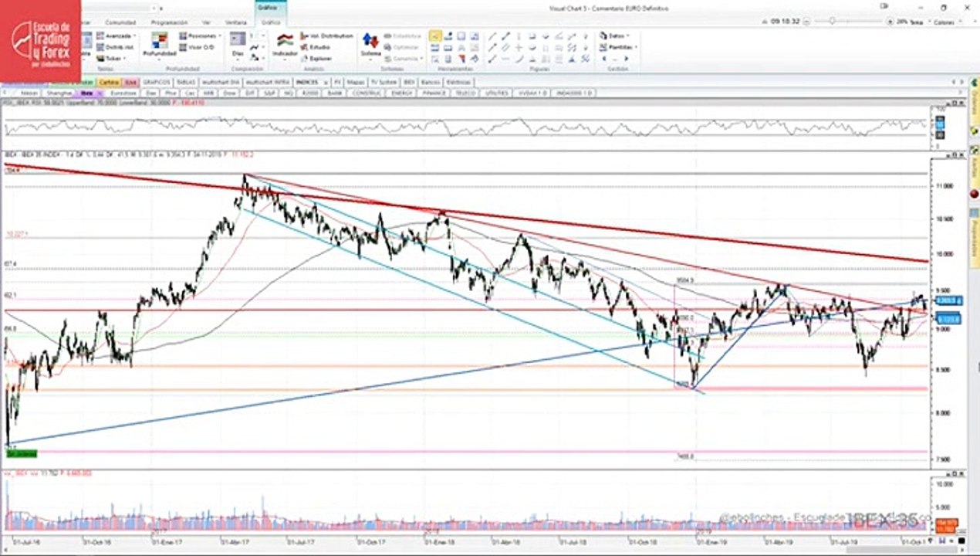Screen dimensions: 980x556
Task: Click the 11.000 price axis label
Action: tap(944, 186)
